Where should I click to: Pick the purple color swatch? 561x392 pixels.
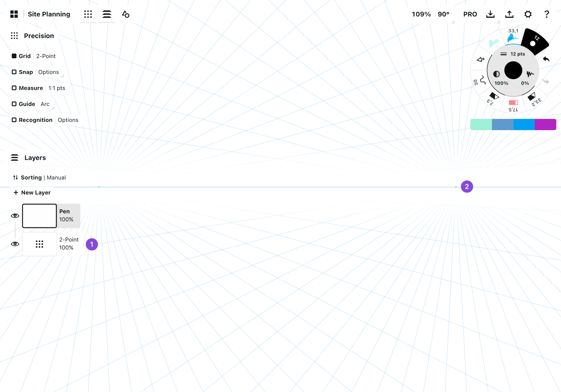[545, 124]
